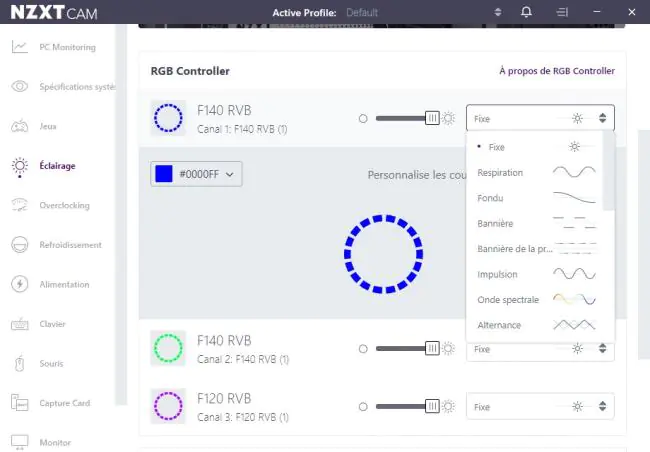Click the Default active profile name
Image resolution: width=650 pixels, height=452 pixels.
(362, 12)
